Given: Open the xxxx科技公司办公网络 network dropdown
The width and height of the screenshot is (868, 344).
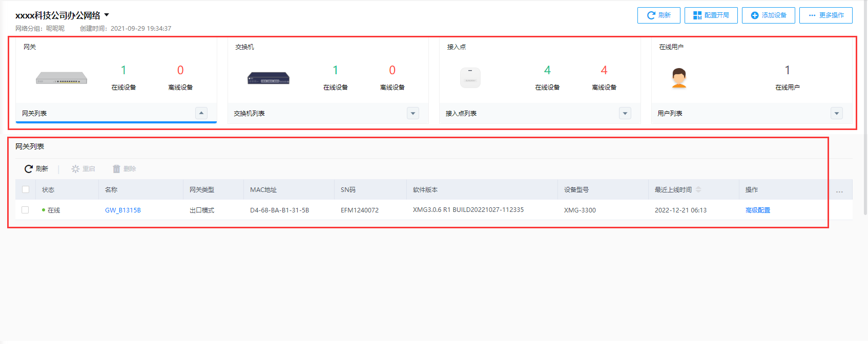Looking at the screenshot, I should click(x=107, y=15).
